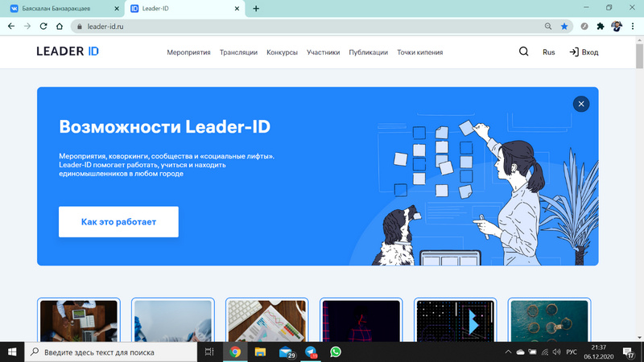
Task: Open the Мероприятия menu item
Action: click(x=188, y=52)
